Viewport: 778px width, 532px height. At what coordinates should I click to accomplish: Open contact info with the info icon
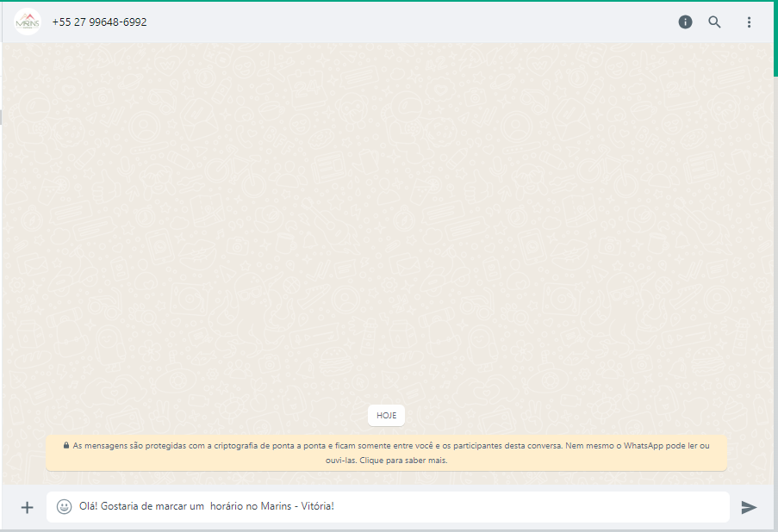[x=685, y=22]
